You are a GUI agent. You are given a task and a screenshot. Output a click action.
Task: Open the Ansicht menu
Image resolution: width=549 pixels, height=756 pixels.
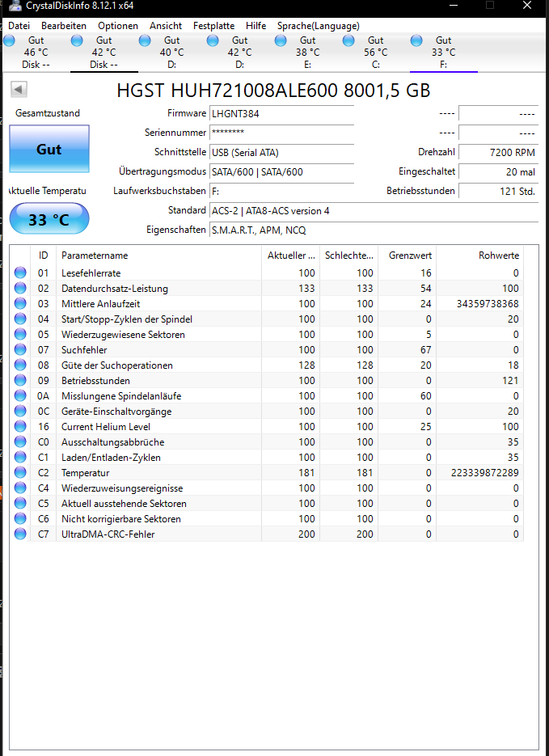(x=166, y=26)
